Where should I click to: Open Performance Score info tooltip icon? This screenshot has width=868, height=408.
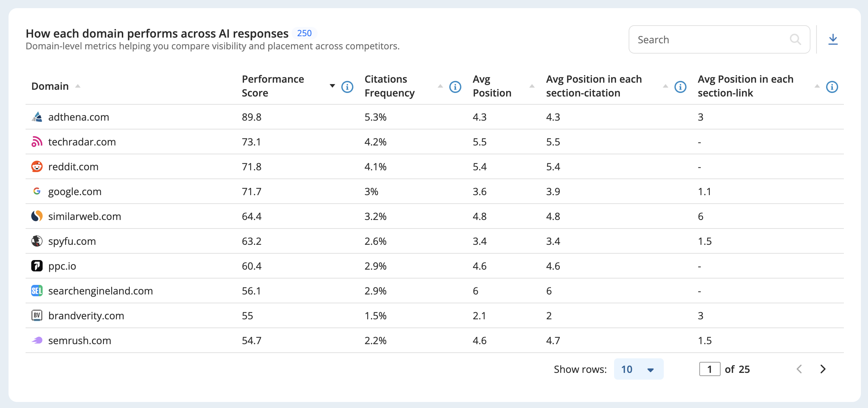click(347, 87)
